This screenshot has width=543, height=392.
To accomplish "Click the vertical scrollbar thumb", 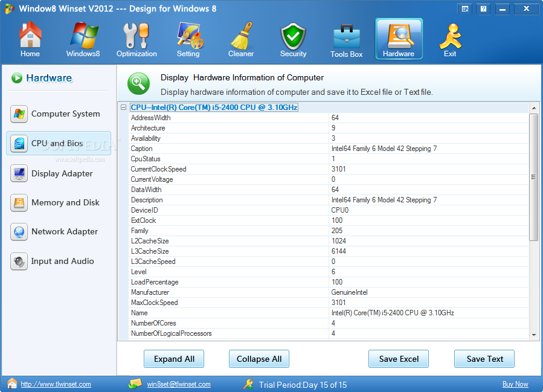I will click(x=534, y=177).
